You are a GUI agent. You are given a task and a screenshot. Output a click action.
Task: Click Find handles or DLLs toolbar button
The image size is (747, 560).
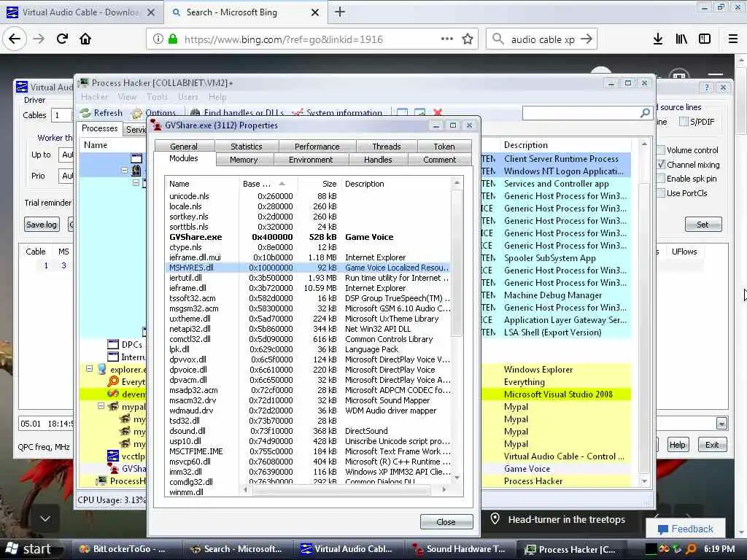[237, 113]
